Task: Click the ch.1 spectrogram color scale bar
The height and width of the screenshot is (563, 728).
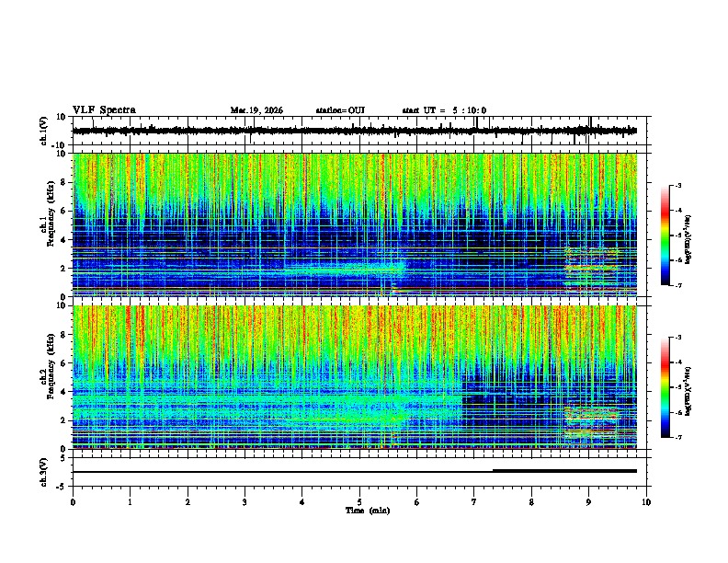Action: point(665,236)
